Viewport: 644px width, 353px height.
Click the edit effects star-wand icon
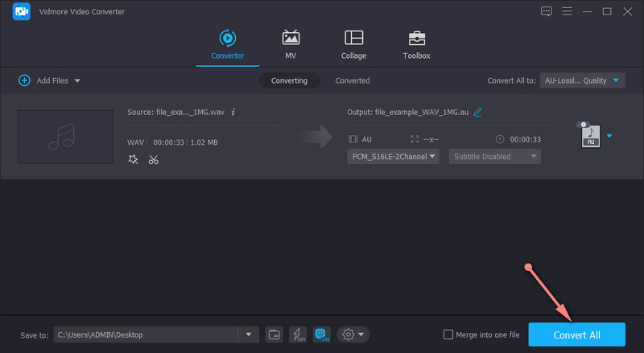click(x=134, y=159)
